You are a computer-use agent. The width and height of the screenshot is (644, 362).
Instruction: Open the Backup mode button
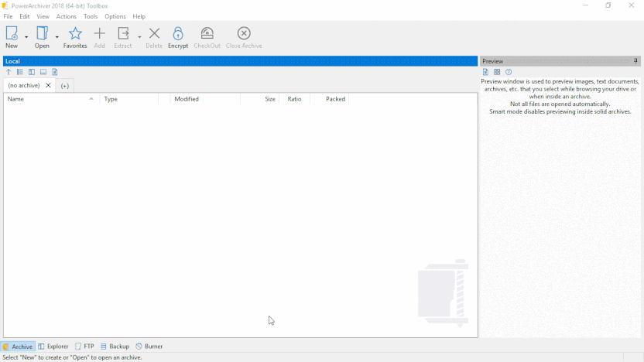click(x=115, y=347)
